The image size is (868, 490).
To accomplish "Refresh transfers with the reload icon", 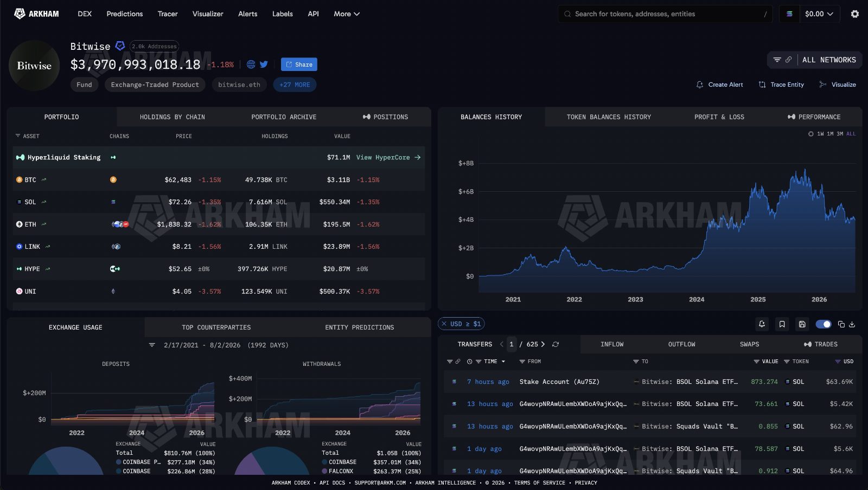I will tap(556, 344).
